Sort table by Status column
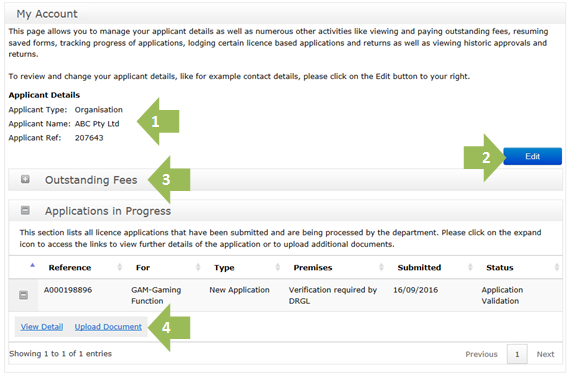Image resolution: width=573 pixels, height=380 pixels. pyautogui.click(x=500, y=267)
